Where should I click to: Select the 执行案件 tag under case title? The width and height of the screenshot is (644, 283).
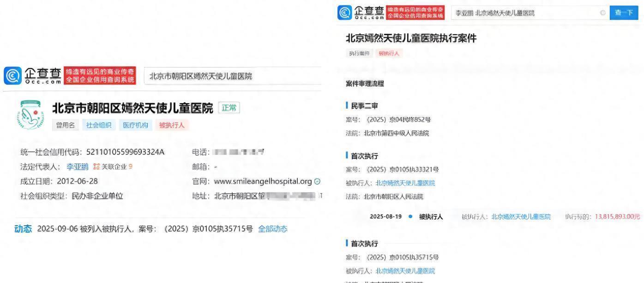359,54
